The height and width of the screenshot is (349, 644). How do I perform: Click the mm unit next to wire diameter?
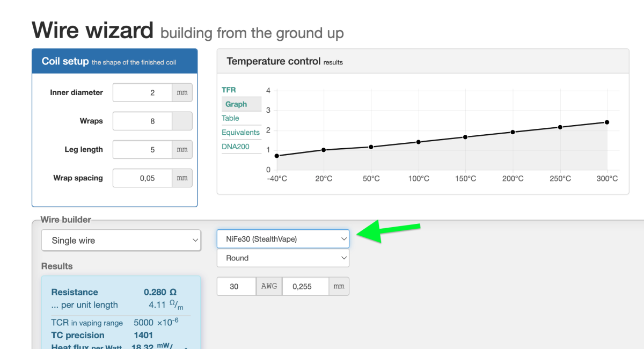(339, 286)
